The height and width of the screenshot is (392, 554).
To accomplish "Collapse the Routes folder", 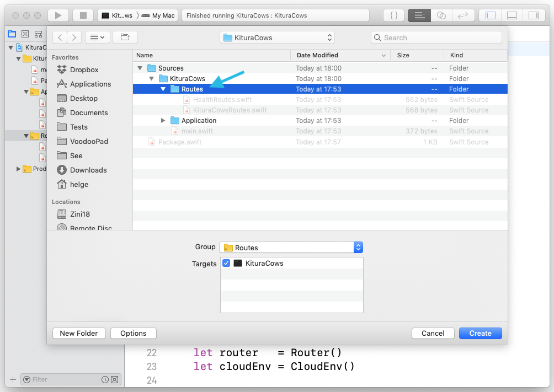I will pos(163,89).
